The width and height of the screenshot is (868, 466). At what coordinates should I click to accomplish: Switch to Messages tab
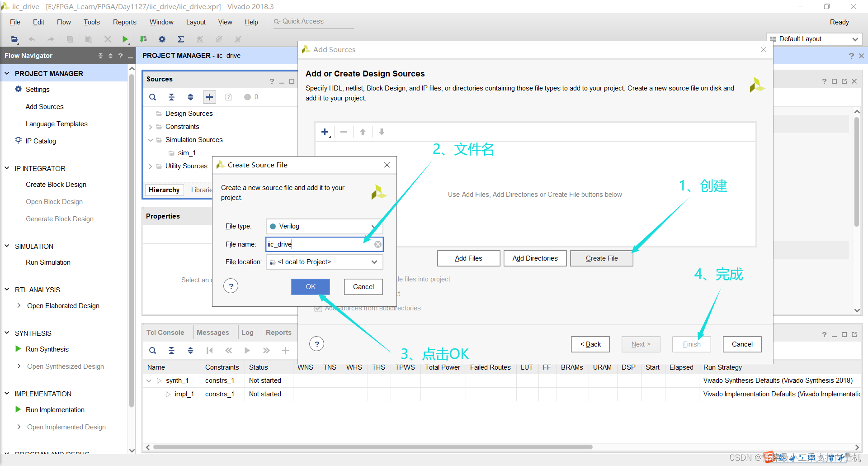(x=212, y=333)
